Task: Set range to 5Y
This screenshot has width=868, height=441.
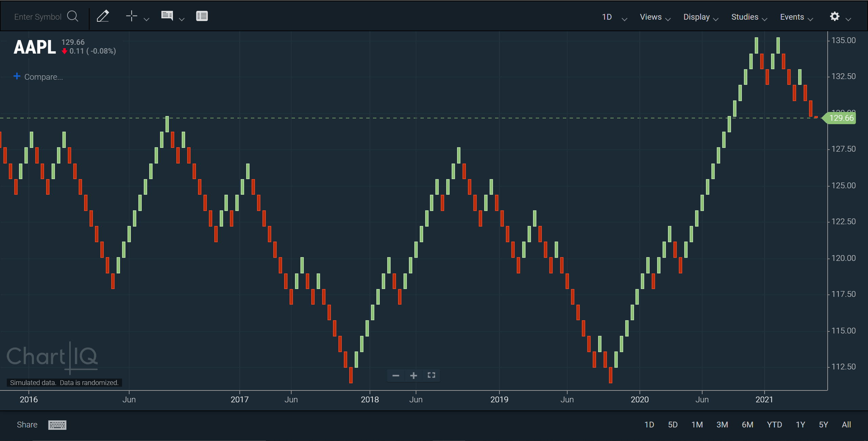Action: pos(824,425)
